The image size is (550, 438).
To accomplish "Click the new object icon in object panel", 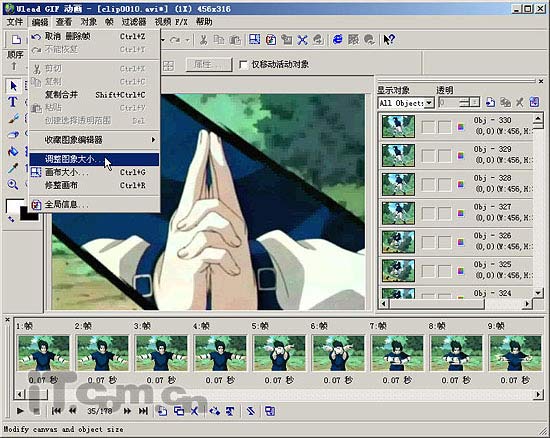I will coord(490,102).
